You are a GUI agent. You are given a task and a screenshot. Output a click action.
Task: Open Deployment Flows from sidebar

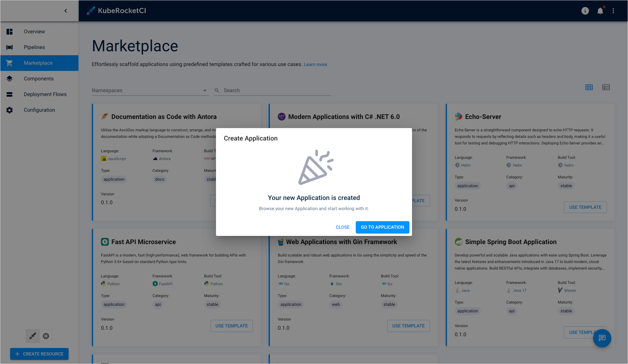(x=45, y=94)
